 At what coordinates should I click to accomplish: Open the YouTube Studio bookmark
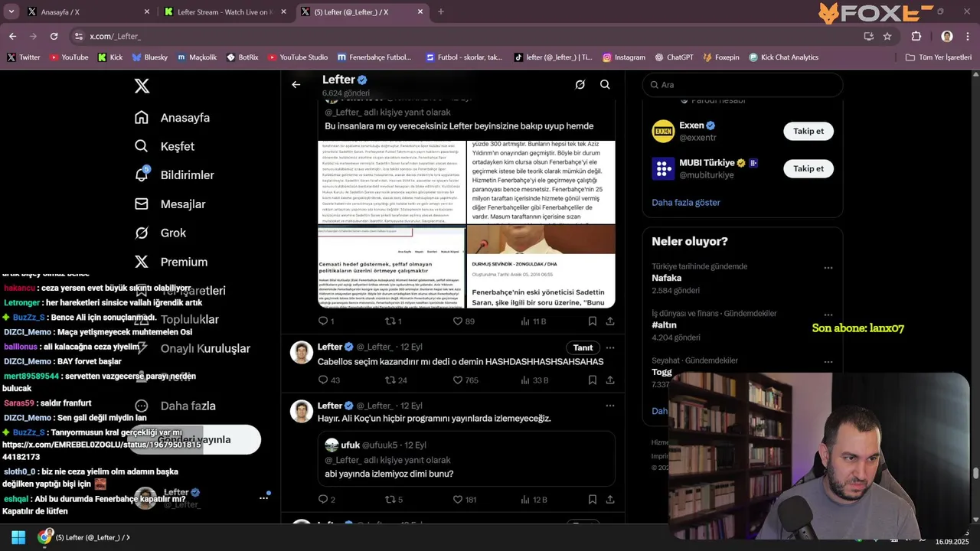point(297,57)
